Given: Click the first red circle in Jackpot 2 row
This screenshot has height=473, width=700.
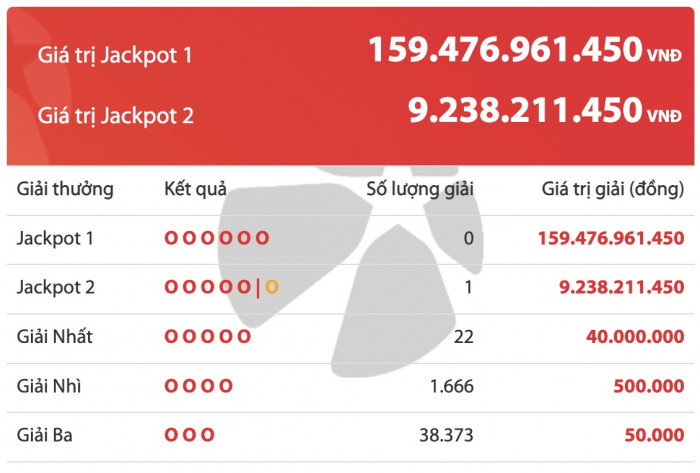Looking at the screenshot, I should pos(171,288).
